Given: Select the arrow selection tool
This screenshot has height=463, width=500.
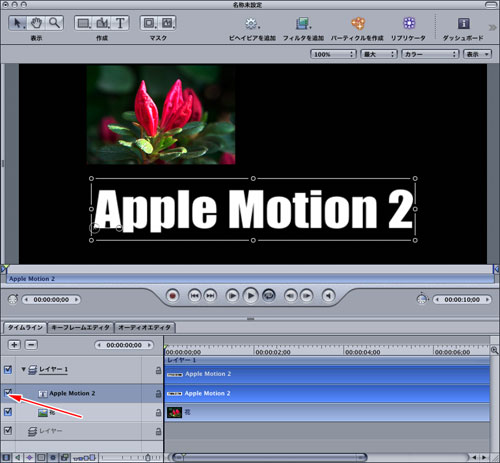Looking at the screenshot, I should 17,23.
